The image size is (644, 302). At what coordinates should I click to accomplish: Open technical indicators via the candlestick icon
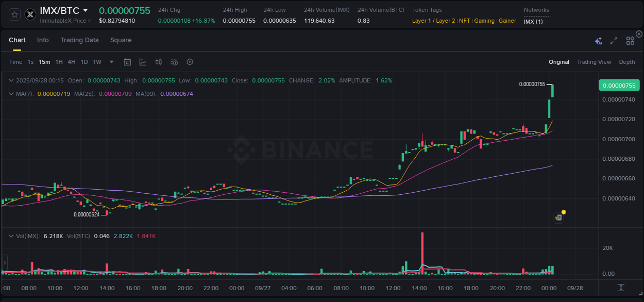click(158, 62)
